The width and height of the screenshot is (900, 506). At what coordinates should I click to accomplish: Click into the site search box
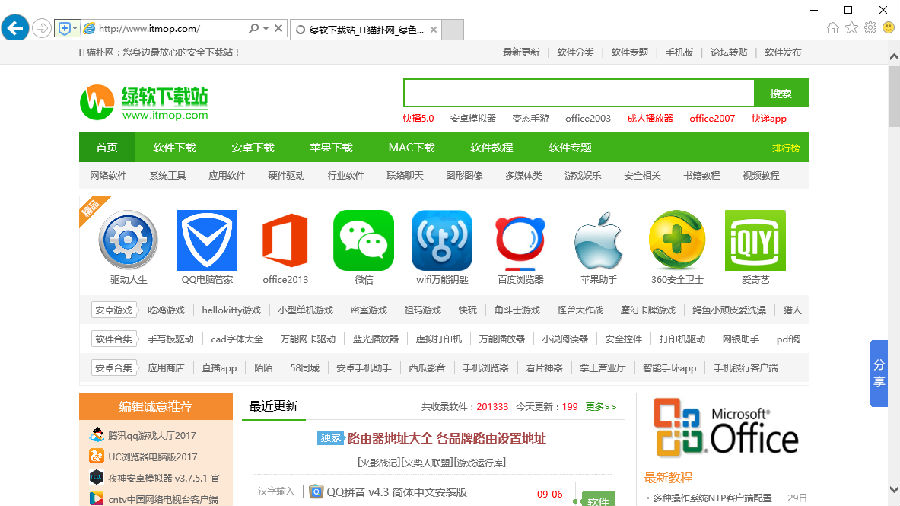[579, 93]
